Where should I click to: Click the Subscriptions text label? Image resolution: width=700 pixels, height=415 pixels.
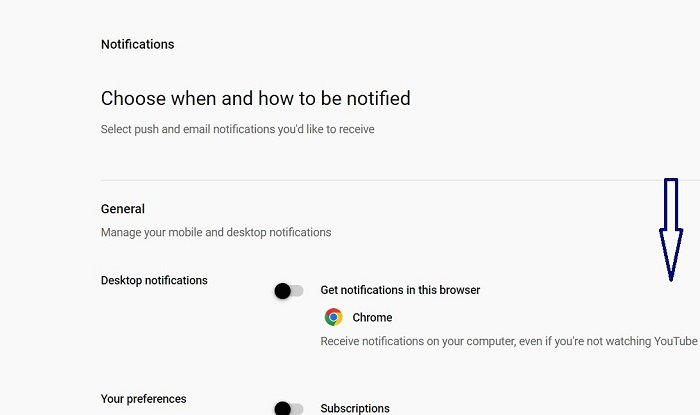354,408
